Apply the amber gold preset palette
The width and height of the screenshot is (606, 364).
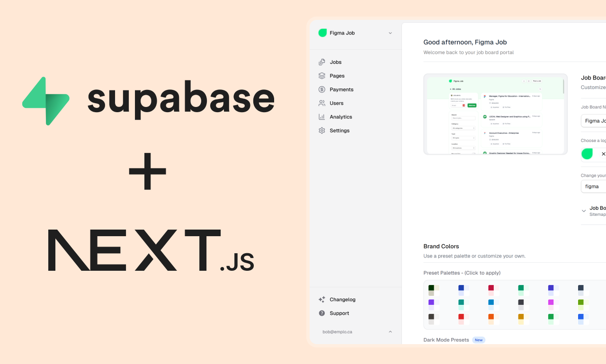523,320
